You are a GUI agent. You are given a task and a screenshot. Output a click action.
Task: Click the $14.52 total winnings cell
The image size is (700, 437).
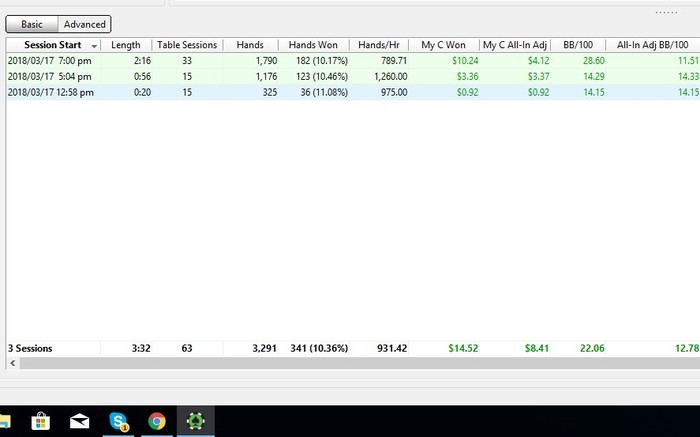[463, 348]
